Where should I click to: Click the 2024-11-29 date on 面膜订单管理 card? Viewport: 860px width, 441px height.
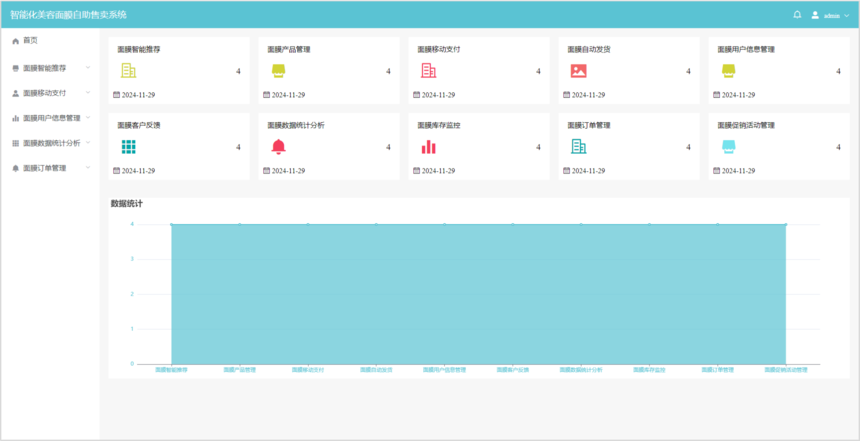pos(589,171)
